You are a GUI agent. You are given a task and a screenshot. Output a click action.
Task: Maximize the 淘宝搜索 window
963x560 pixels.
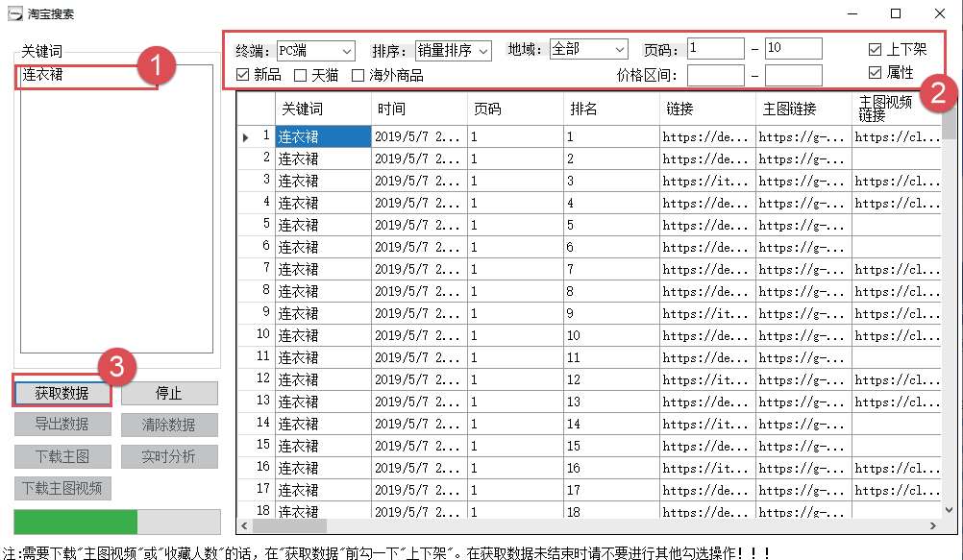click(x=896, y=13)
